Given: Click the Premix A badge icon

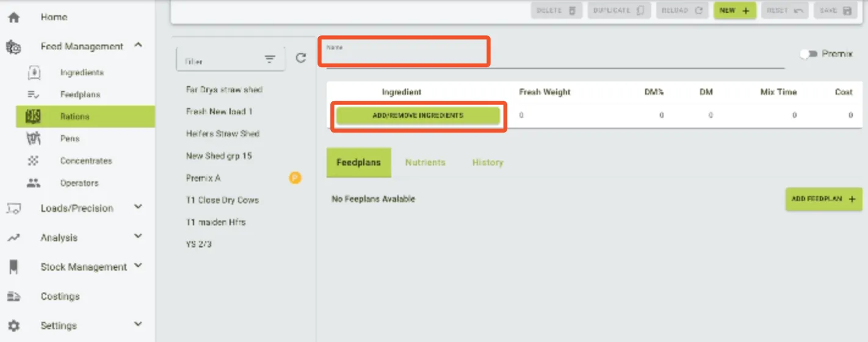Looking at the screenshot, I should (x=295, y=178).
